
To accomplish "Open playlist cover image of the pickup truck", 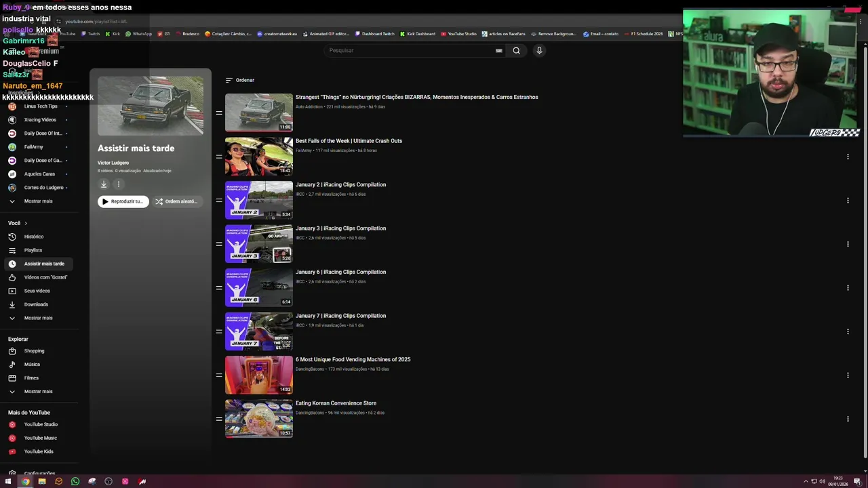I will (151, 106).
